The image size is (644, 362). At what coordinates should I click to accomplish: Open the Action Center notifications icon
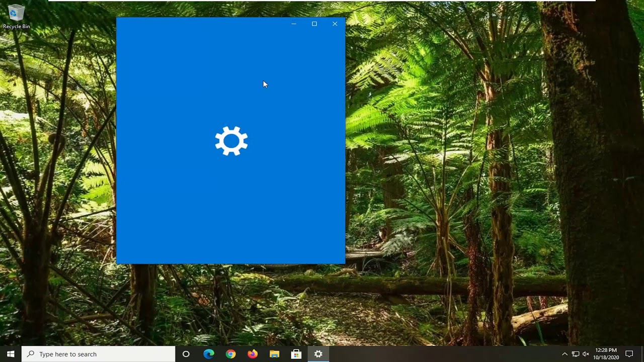coord(629,354)
